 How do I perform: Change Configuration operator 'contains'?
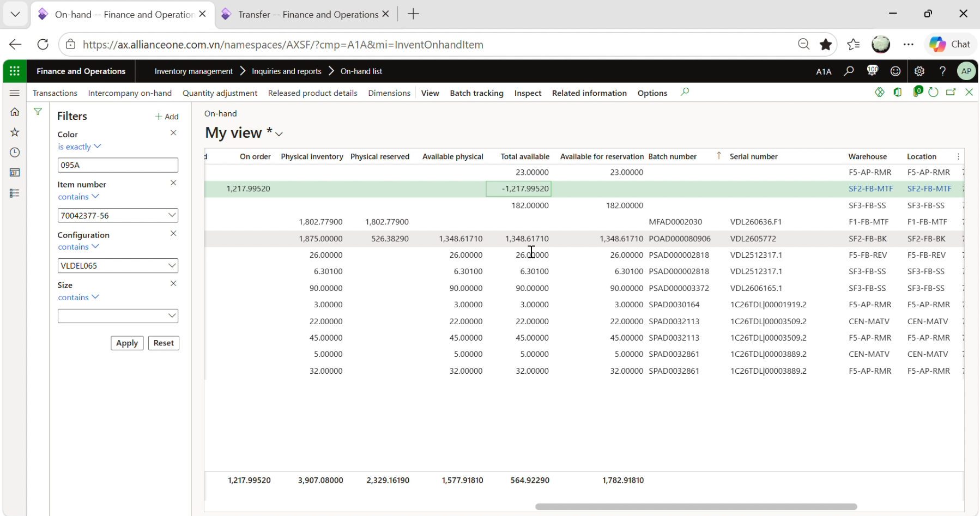pyautogui.click(x=78, y=247)
